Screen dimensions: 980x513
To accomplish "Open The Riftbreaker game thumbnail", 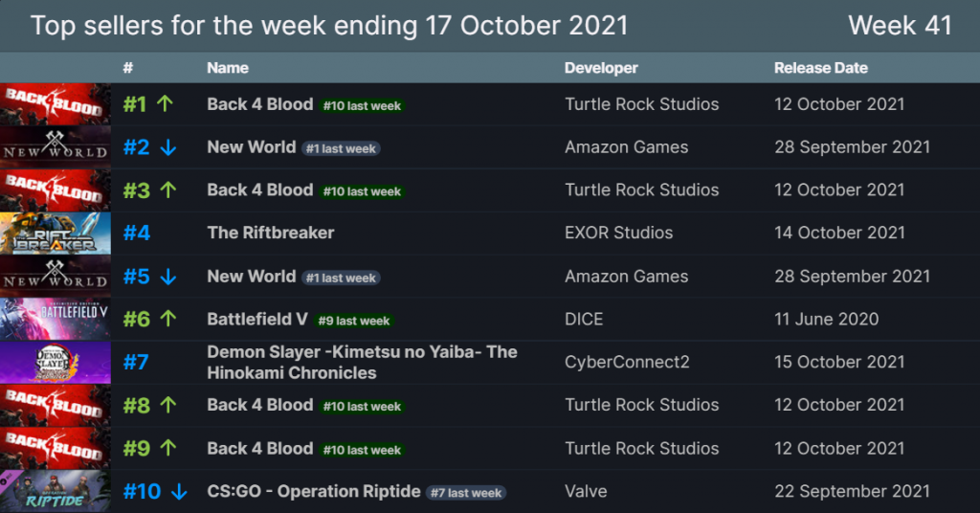I will (56, 234).
